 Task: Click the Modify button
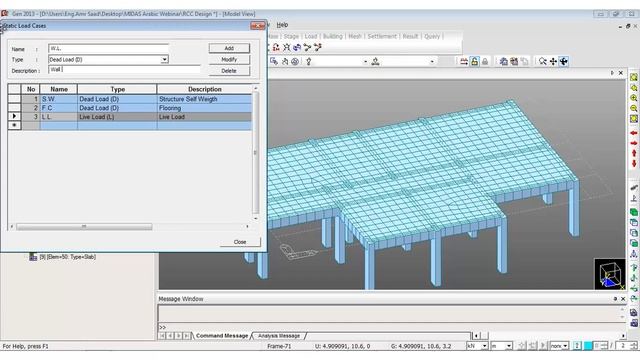[x=229, y=60]
